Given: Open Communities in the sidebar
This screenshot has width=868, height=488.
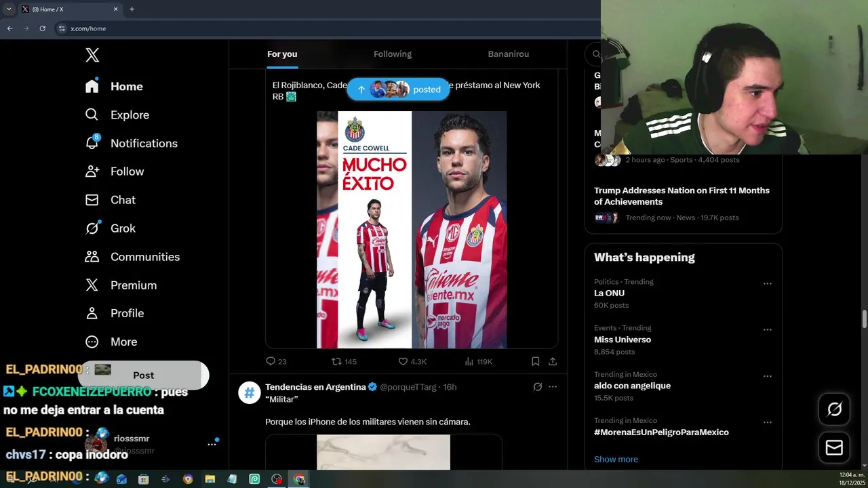Looking at the screenshot, I should click(x=132, y=257).
